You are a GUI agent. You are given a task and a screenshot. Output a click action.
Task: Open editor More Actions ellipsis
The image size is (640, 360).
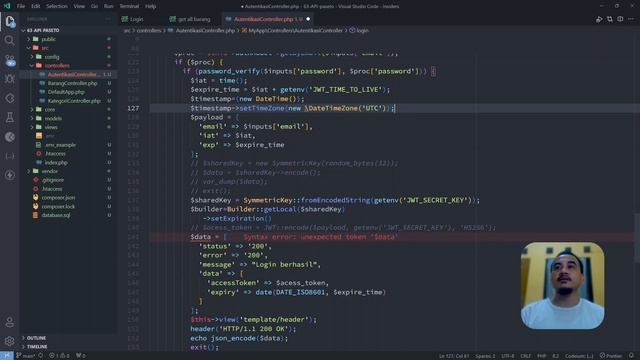[x=631, y=19]
